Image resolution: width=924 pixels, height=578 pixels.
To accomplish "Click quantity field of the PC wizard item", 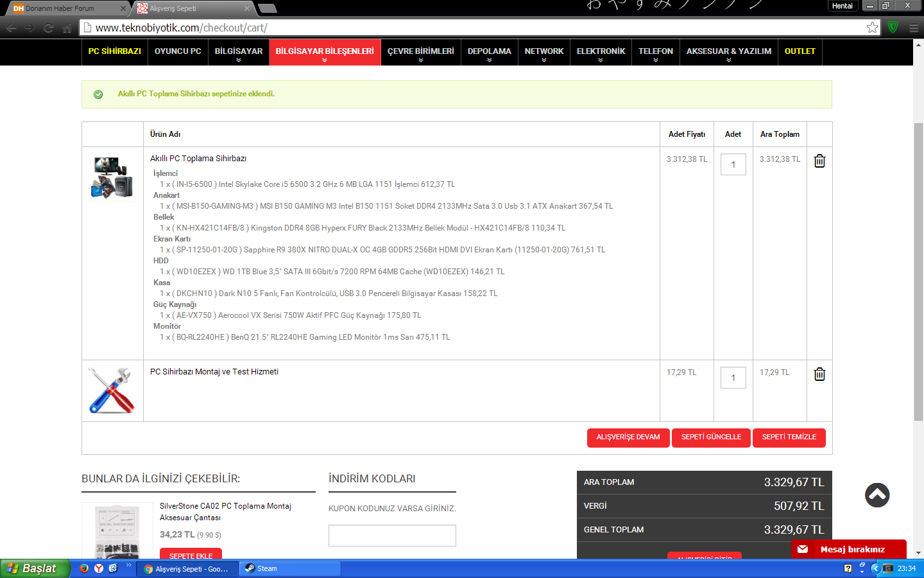I will 733,164.
